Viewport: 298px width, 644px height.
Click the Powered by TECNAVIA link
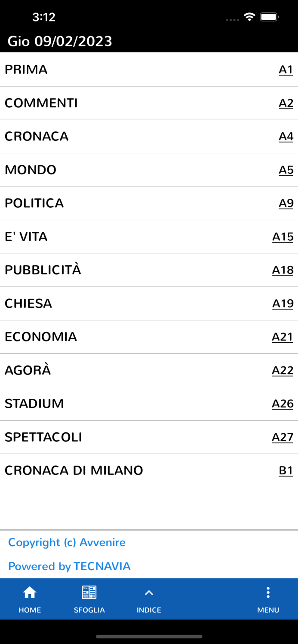[69, 566]
